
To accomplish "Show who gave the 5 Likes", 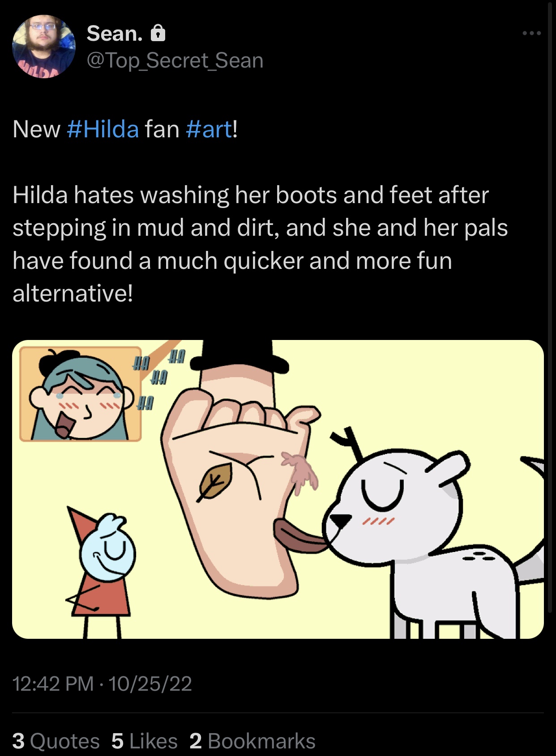I will click(x=145, y=741).
